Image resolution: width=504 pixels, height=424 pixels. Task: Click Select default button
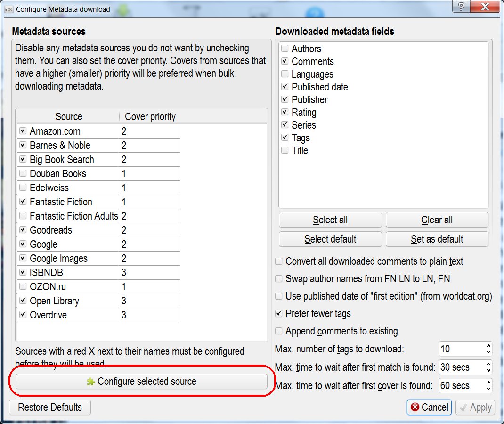(330, 239)
